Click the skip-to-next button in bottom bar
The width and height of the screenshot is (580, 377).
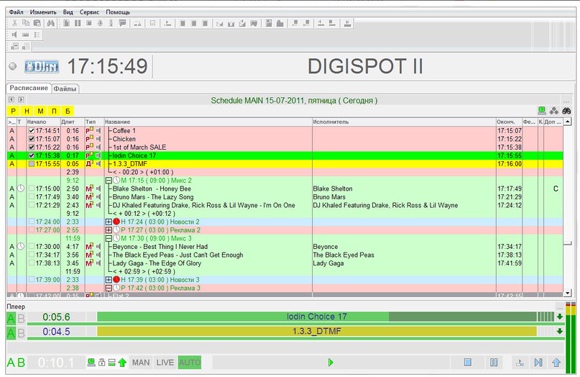538,362
